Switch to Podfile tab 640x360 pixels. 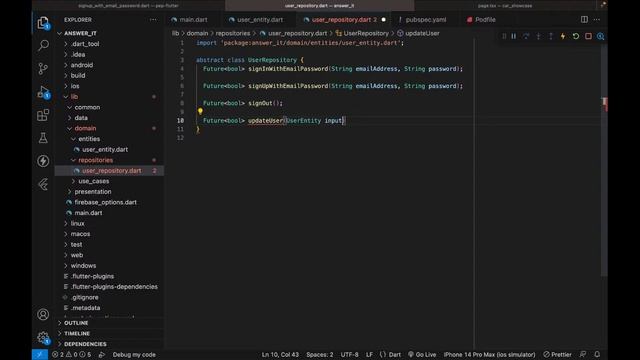(485, 20)
